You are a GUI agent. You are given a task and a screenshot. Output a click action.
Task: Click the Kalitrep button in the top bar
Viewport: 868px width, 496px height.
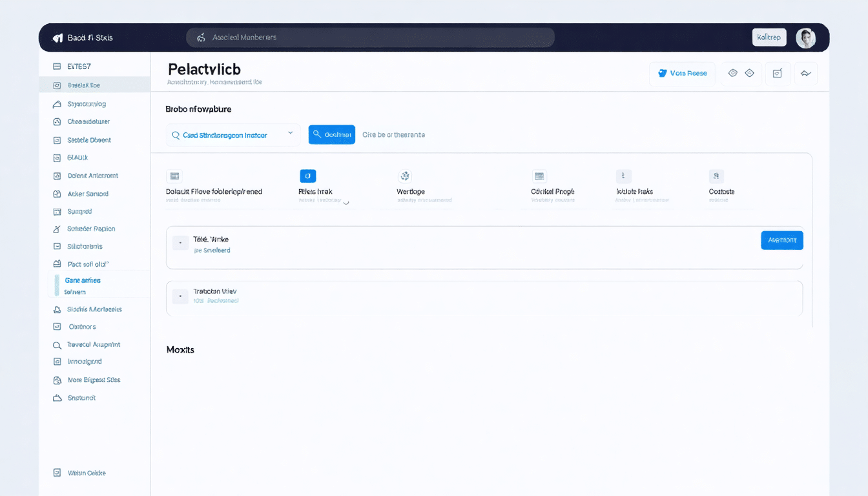[x=769, y=37]
